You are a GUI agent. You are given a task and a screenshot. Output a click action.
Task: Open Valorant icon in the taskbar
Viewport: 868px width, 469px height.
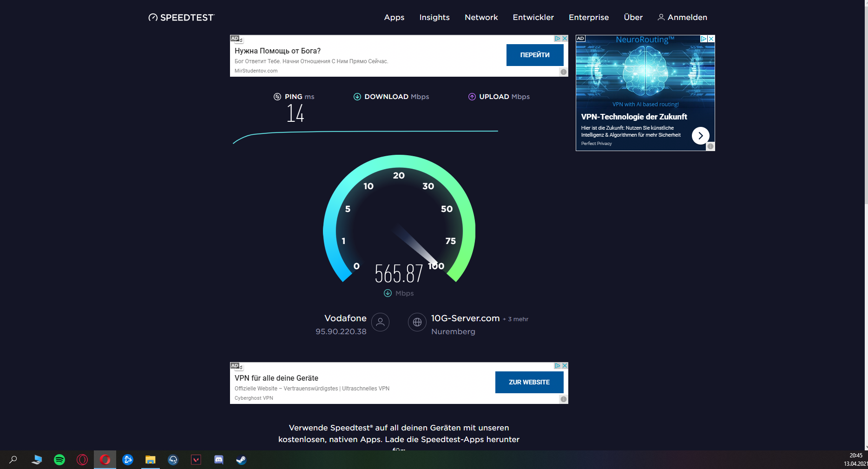(x=196, y=460)
